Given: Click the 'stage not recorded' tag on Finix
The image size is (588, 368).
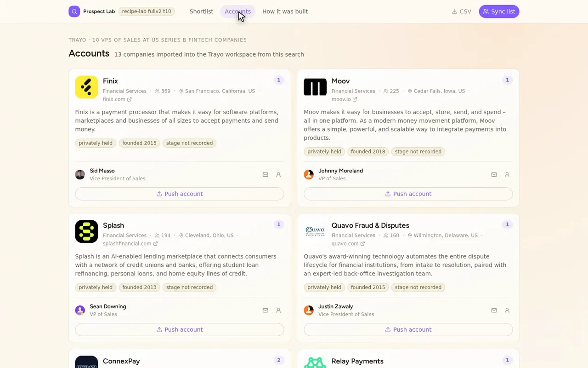Looking at the screenshot, I should coord(189,143).
